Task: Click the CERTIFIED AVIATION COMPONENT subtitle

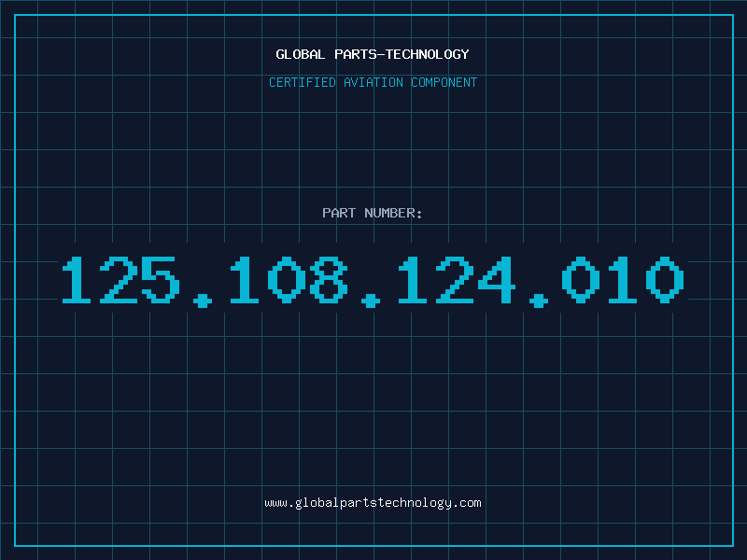Action: (373, 82)
